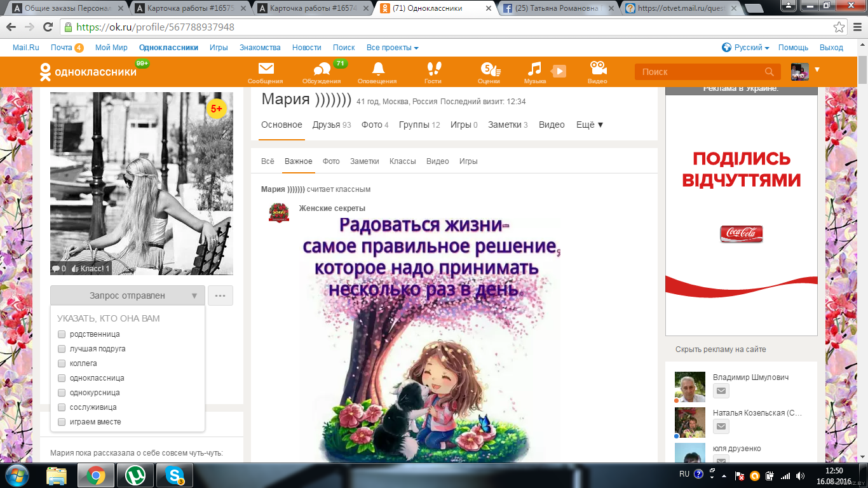Click the tray volume speaker icon
The width and height of the screenshot is (868, 488).
tap(801, 475)
